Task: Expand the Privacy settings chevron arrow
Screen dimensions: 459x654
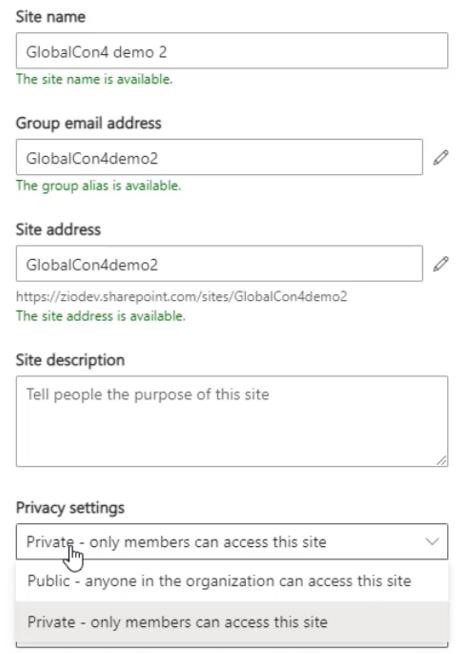Action: tap(432, 541)
